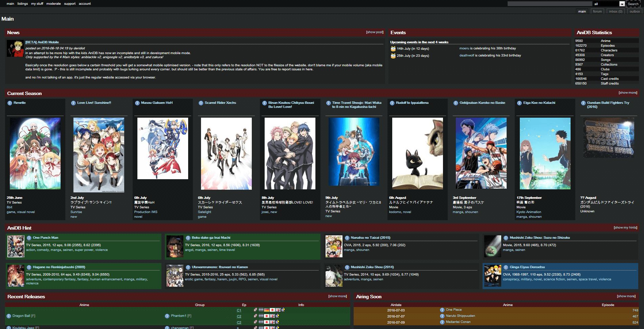
Task: Click the Love Live! Sunshine!! poster
Action: [x=99, y=155]
